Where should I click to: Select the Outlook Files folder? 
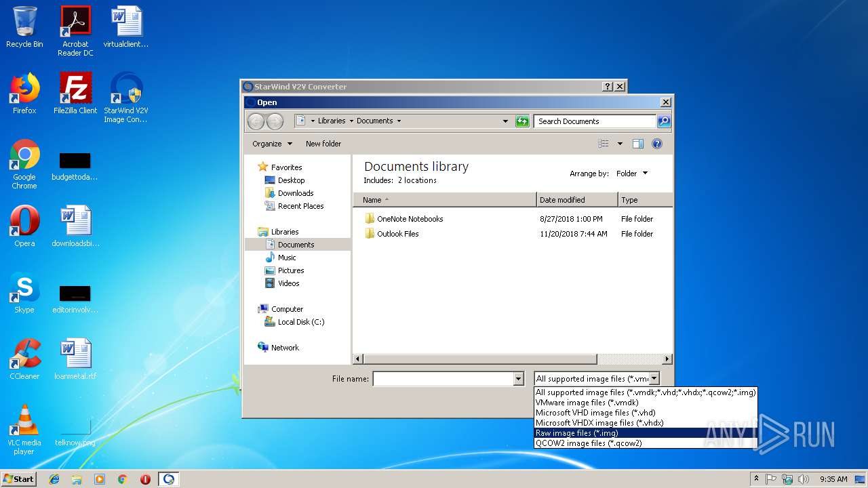(397, 234)
